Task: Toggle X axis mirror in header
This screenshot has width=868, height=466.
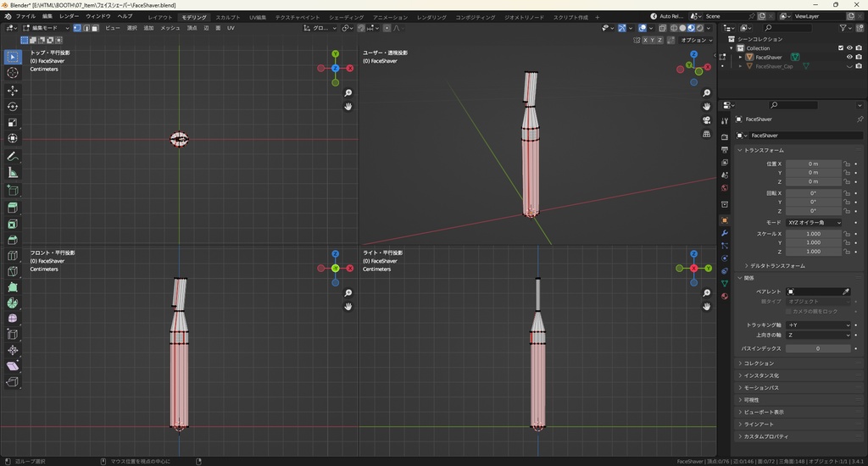Action: click(x=645, y=40)
